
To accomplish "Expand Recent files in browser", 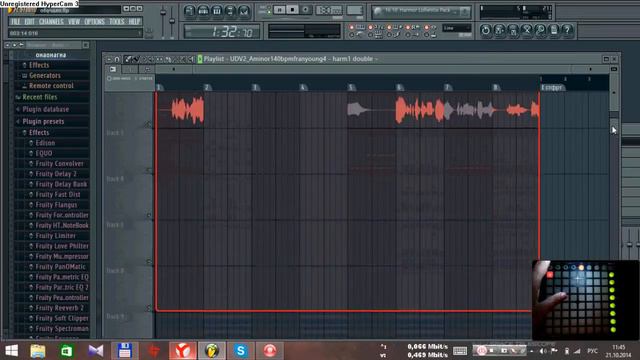I will [x=40, y=97].
